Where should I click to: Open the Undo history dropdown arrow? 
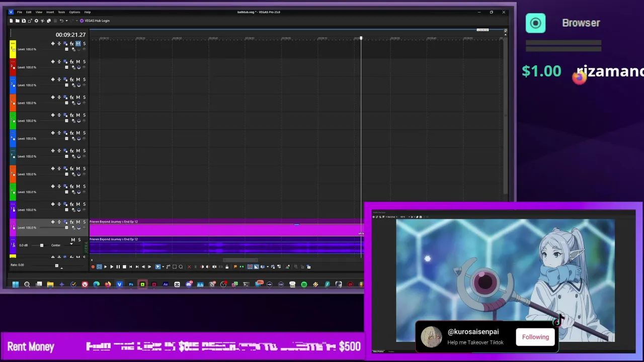(66, 21)
